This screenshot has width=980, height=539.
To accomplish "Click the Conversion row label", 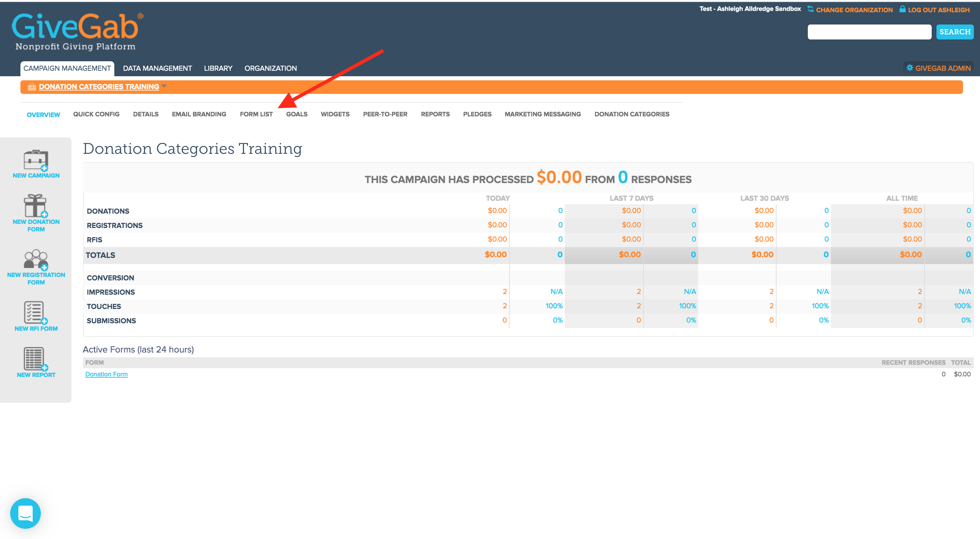I will (110, 278).
